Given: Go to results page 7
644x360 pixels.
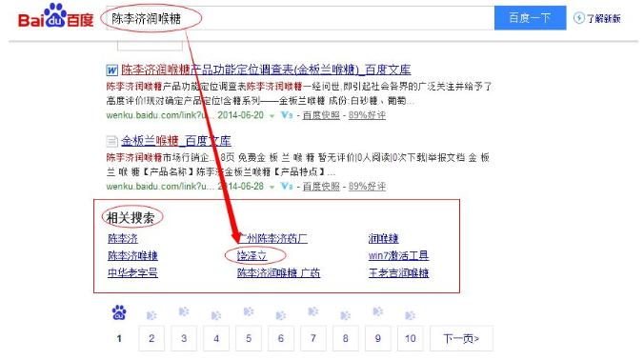Looking at the screenshot, I should 313,338.
